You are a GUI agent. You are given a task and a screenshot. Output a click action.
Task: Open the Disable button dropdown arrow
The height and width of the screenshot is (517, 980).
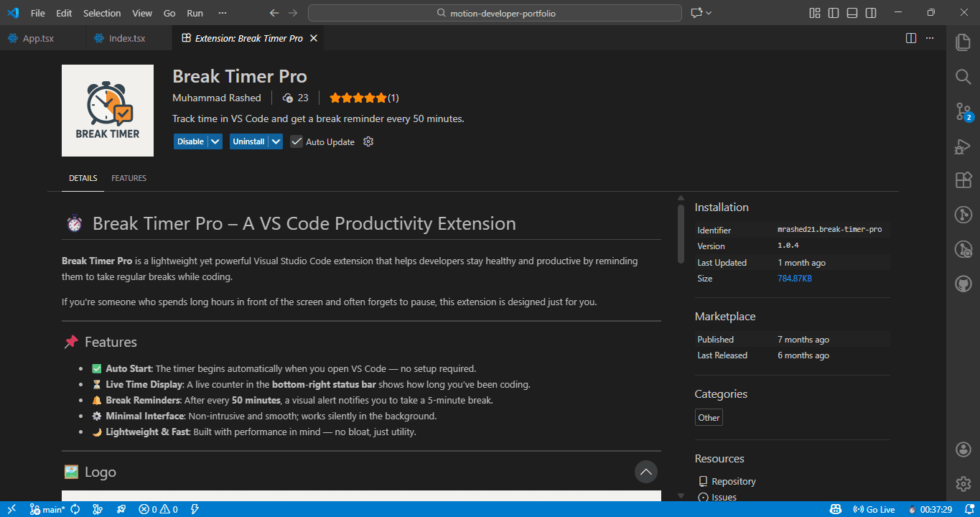215,141
